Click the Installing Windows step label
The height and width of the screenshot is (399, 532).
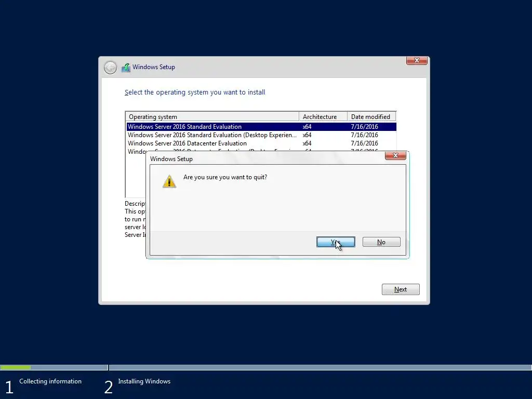tap(144, 381)
